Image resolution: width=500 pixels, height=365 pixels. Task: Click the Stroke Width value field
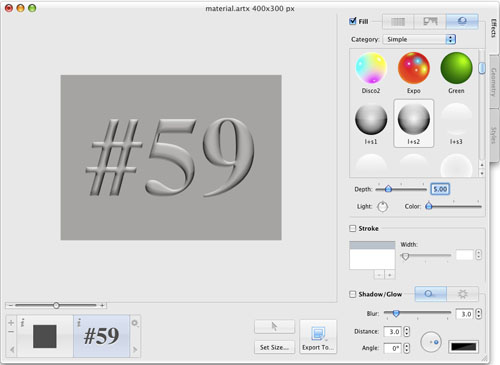[465, 255]
